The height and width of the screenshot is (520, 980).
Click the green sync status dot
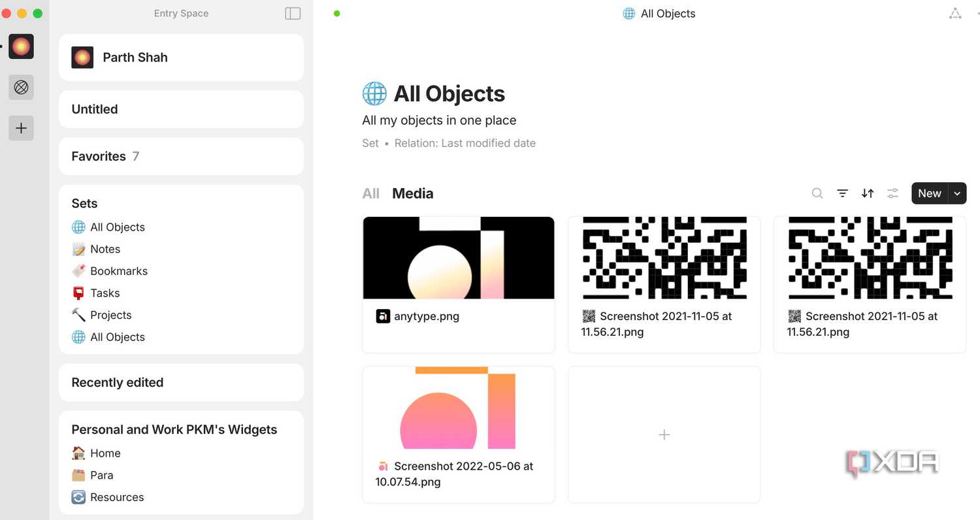point(337,13)
